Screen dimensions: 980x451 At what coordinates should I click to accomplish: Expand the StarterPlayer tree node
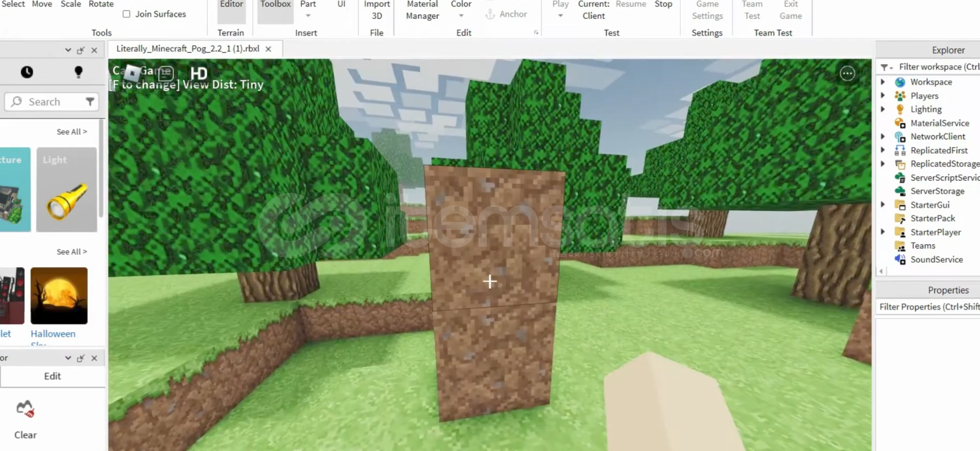883,232
